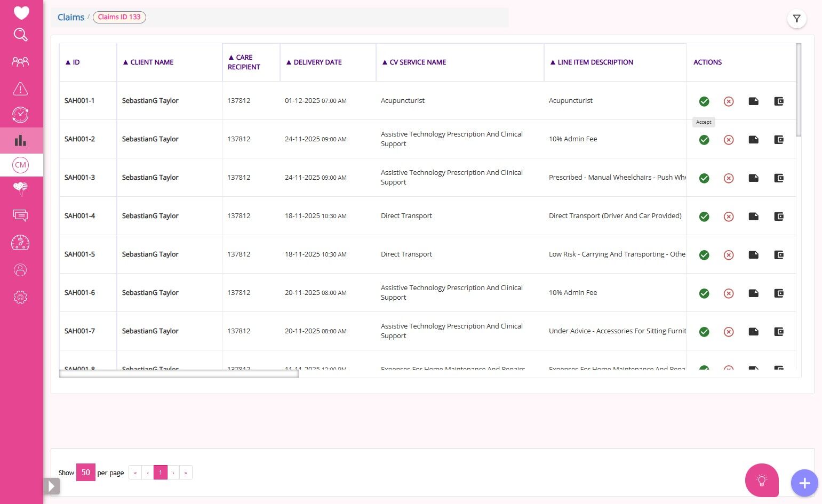Screen dimensions: 822x504
Task: Open the CM circle sidebar icon
Action: click(x=20, y=165)
